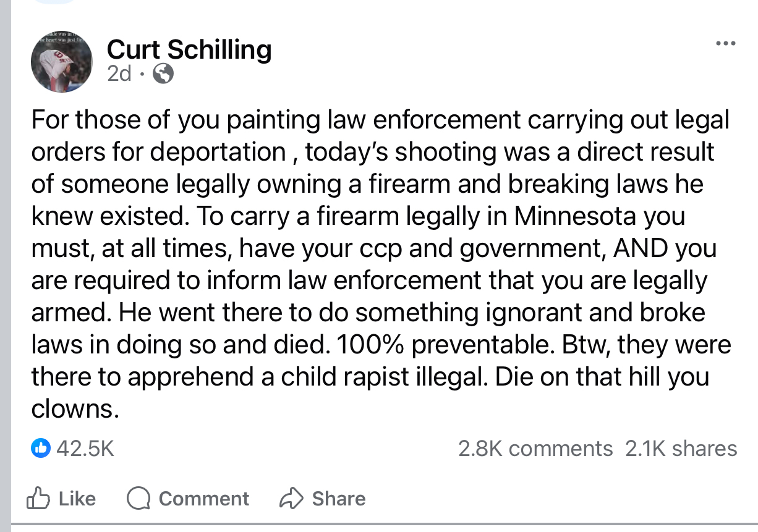Open the Curt Schilling profile name link
The image size is (758, 532).
click(x=189, y=49)
